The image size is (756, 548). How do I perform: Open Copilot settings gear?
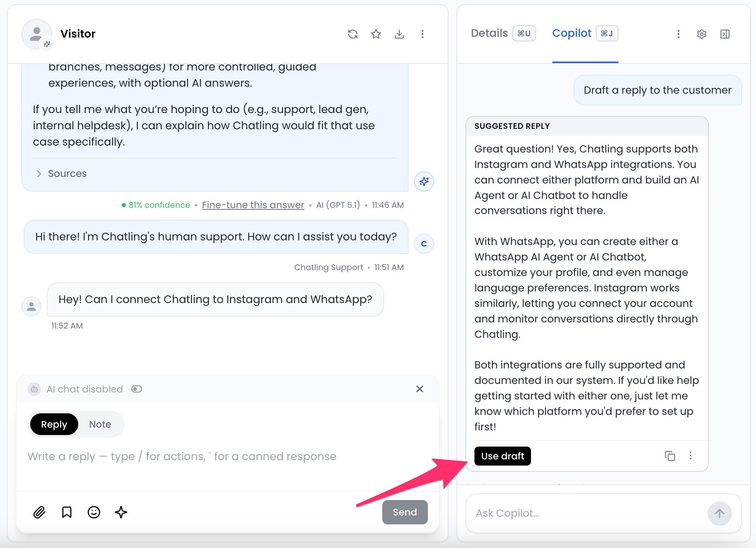pos(702,34)
